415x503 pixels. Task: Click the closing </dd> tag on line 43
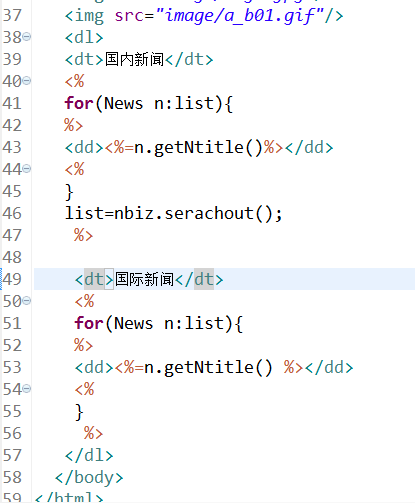click(x=309, y=147)
